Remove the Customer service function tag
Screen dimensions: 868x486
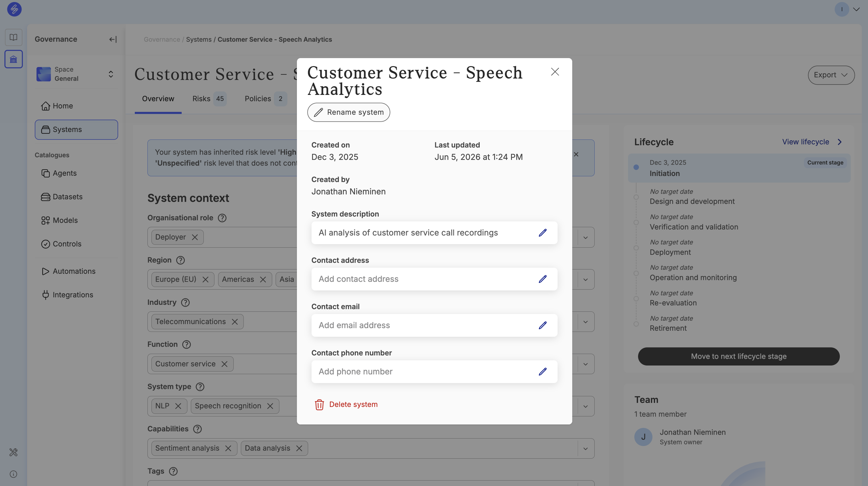click(x=224, y=364)
